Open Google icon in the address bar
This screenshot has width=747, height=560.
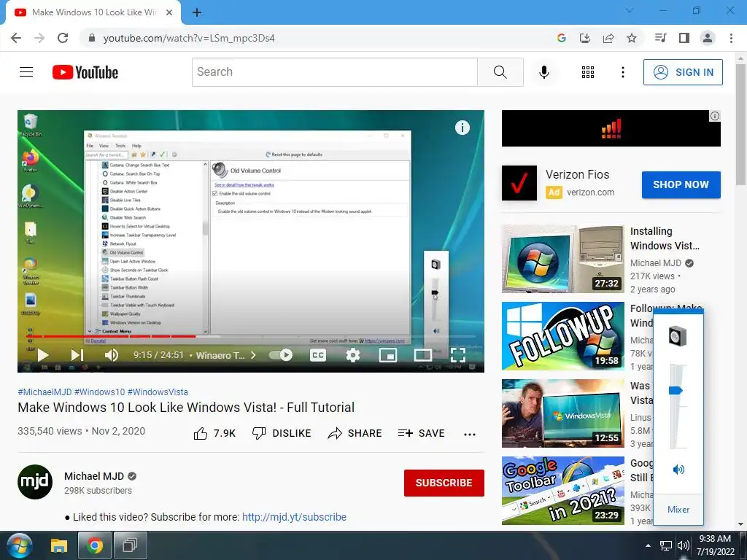tap(562, 38)
